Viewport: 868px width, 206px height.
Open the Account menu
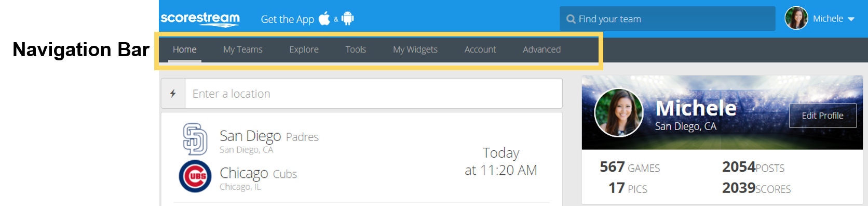480,49
